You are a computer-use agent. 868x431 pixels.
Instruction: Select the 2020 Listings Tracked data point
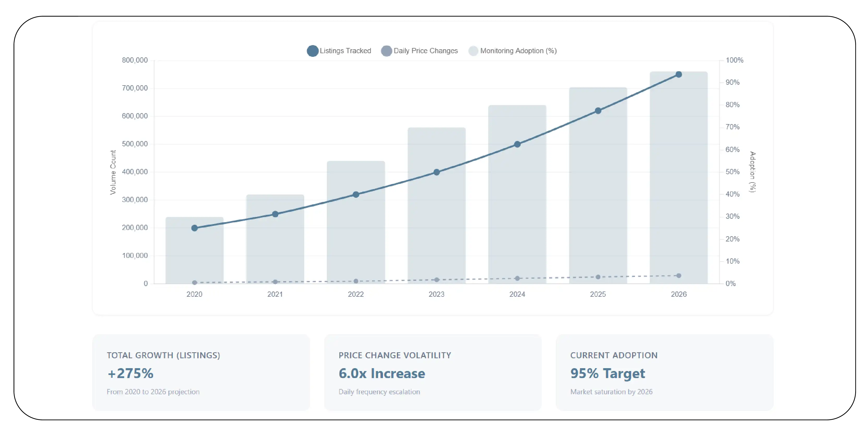click(194, 228)
